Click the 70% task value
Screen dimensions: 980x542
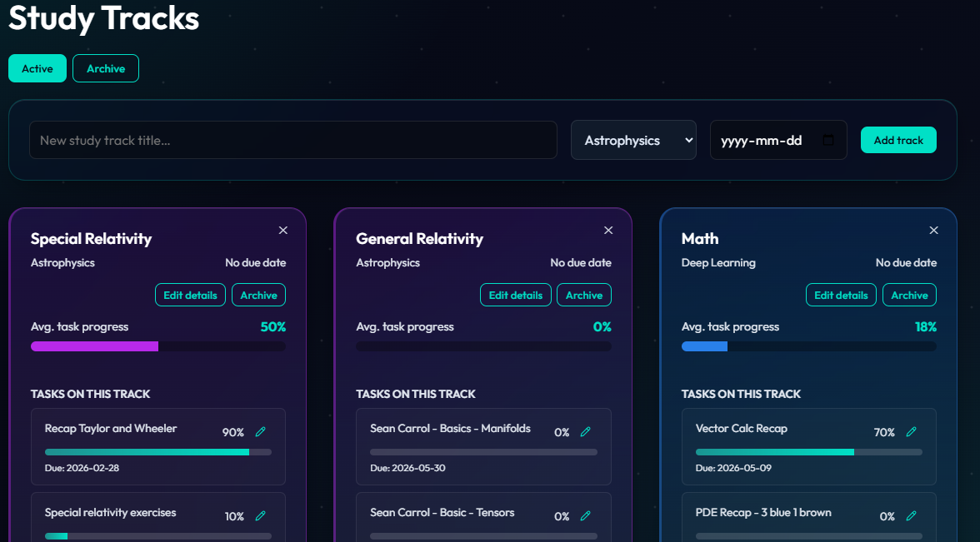click(884, 432)
